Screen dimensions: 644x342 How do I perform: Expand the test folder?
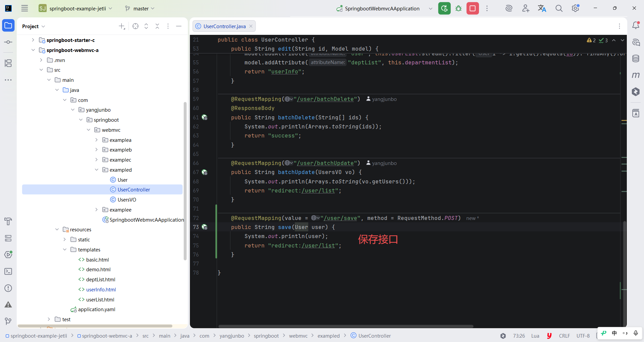49,319
